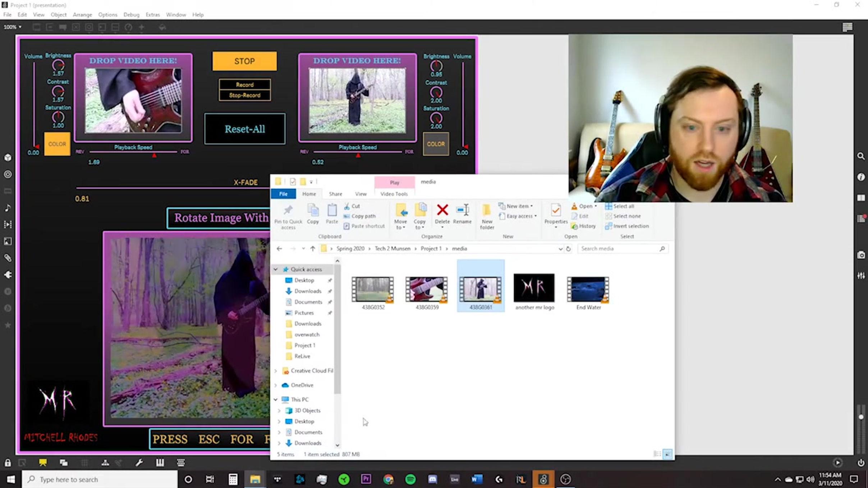Expand the OneDrive tree node
This screenshot has height=488, width=868.
[x=276, y=385]
